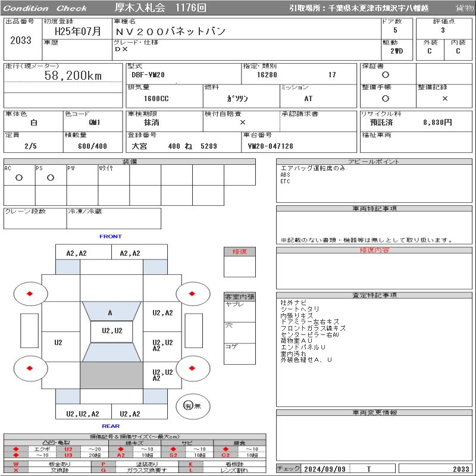Click the transmission value AT

tap(308, 99)
